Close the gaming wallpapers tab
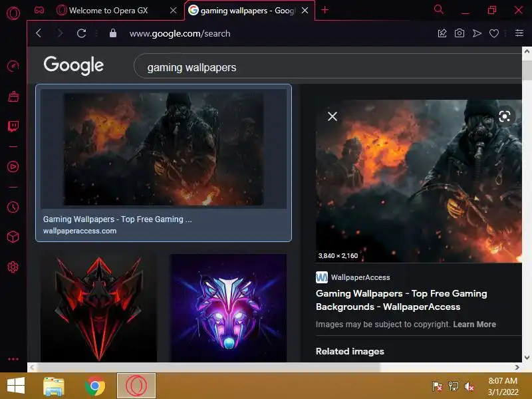This screenshot has height=399, width=532. (305, 11)
